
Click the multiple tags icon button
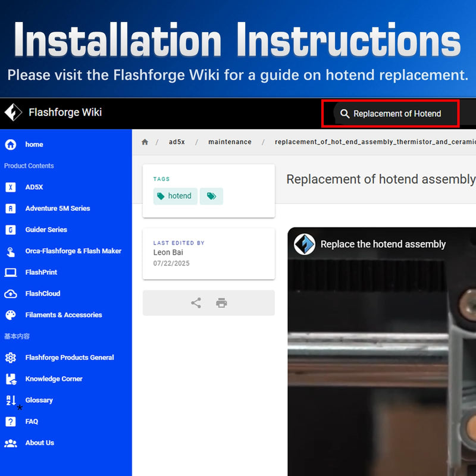[x=211, y=196]
